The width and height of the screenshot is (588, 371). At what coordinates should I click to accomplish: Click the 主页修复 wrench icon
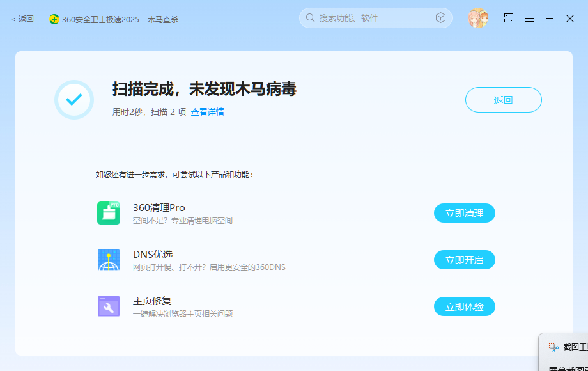[x=109, y=306]
